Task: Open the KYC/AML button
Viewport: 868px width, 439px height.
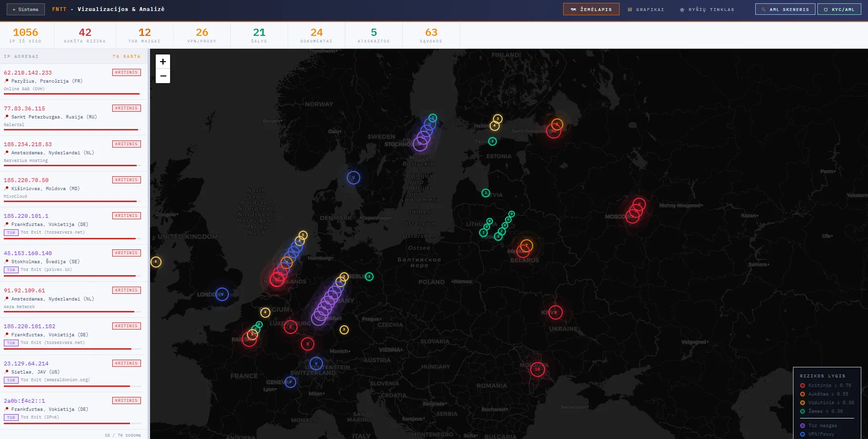Action: coord(839,10)
